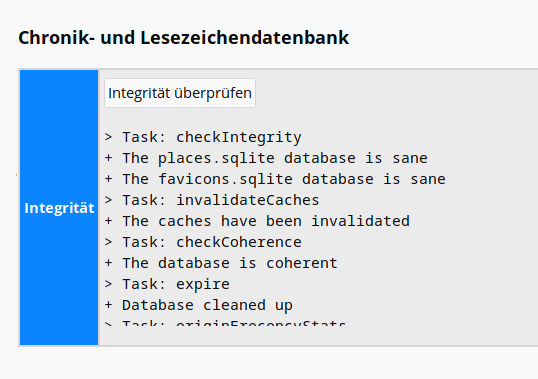Click the > marker before checkCoherence
Screen dimensions: 538x379
click(x=108, y=242)
